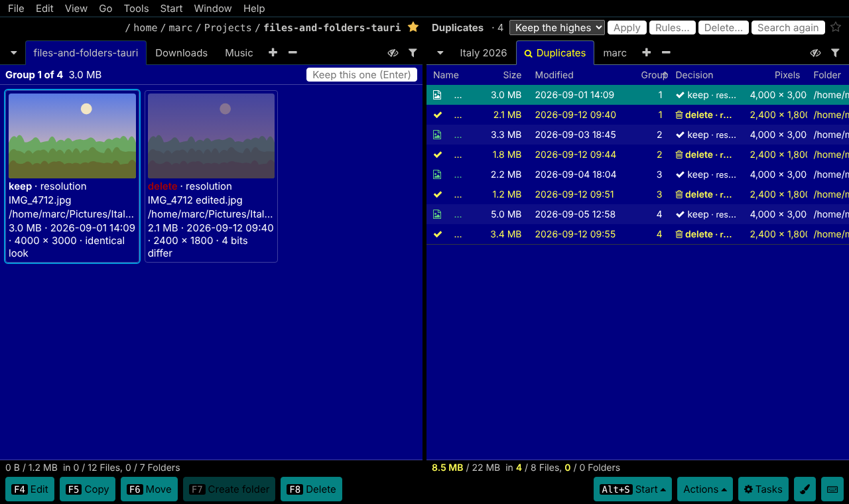The image size is (849, 504).
Task: Open the keyboard shortcuts button
Action: (x=832, y=489)
